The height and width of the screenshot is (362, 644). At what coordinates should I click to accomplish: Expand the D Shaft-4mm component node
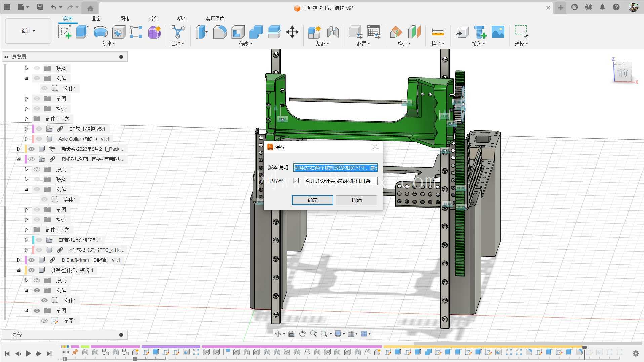[19, 260]
